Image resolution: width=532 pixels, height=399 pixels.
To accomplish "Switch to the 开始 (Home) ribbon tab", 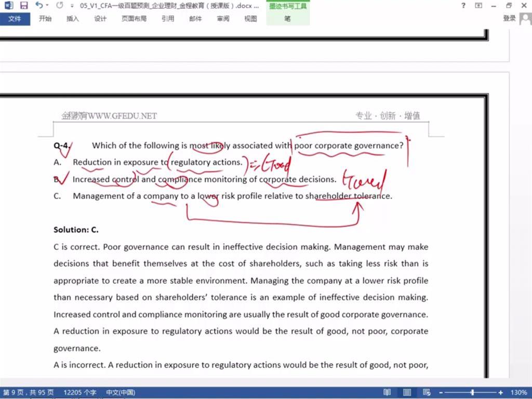I will 45,19.
